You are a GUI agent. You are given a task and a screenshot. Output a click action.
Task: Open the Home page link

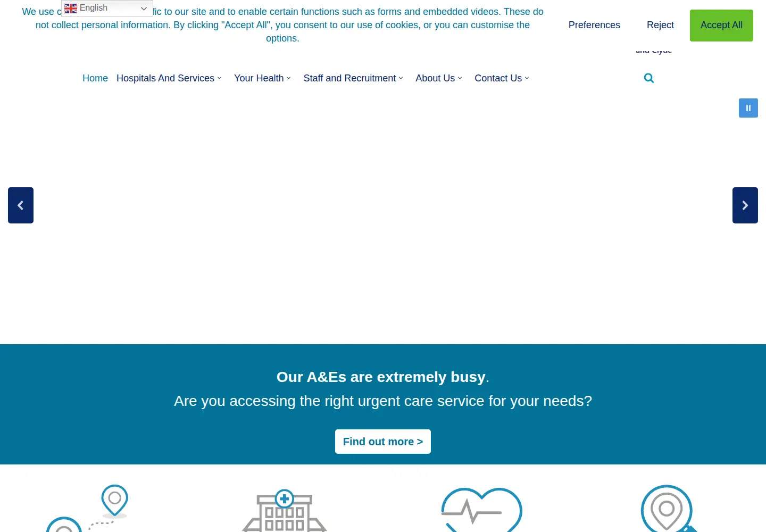click(x=95, y=78)
